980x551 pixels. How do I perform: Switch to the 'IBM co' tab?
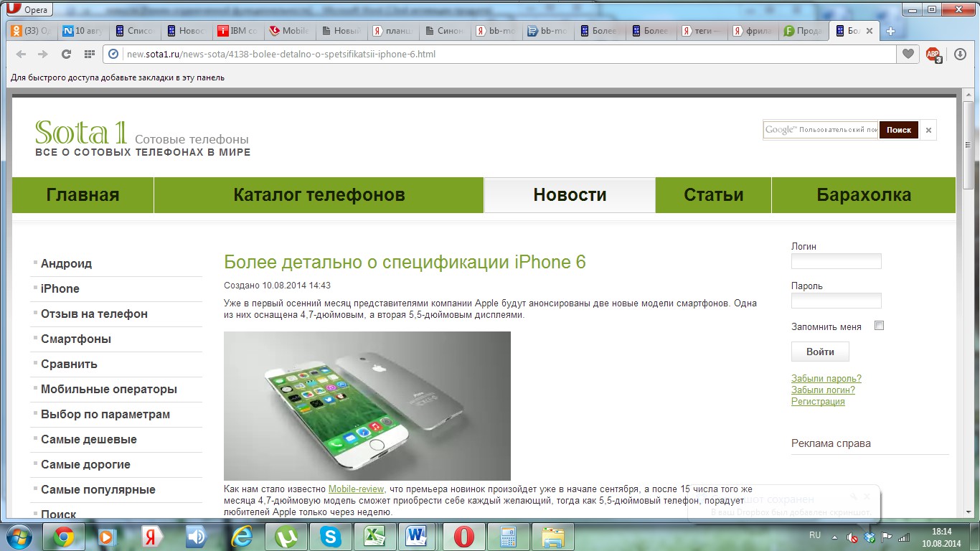[237, 31]
